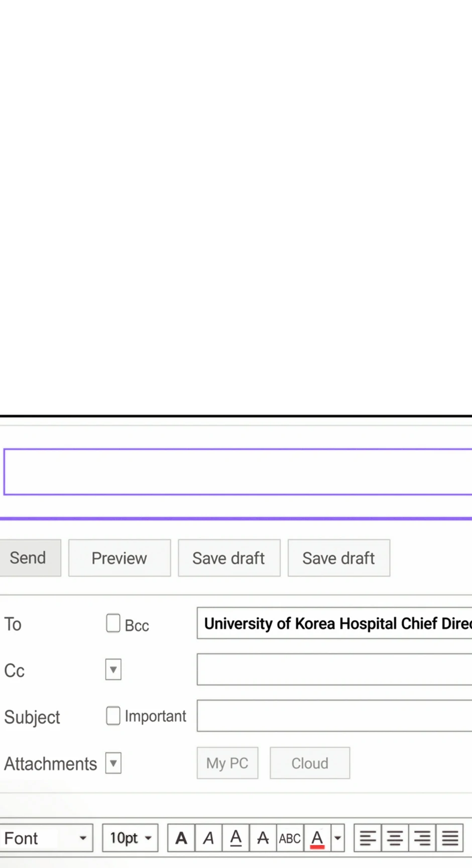
Task: Toggle bold text formatting
Action: (181, 838)
